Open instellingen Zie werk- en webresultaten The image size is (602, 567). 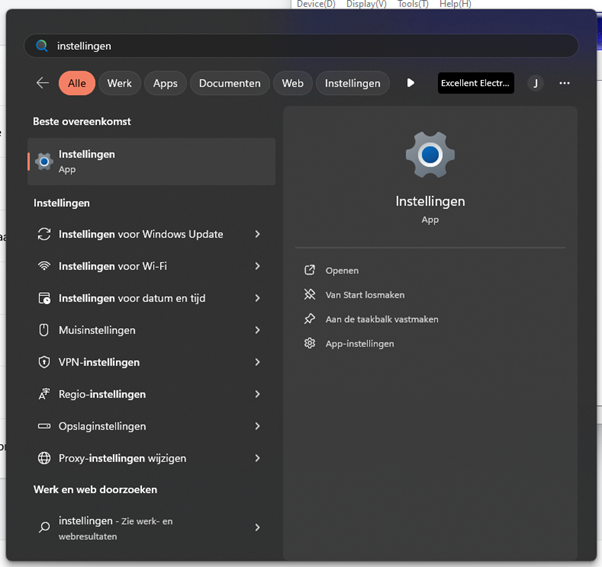tap(151, 527)
